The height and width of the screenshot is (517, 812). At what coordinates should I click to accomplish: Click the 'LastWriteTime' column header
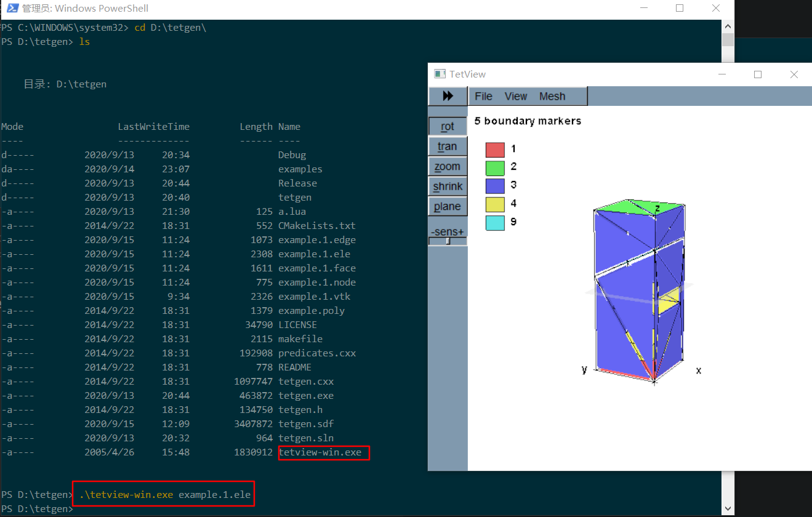click(x=154, y=126)
